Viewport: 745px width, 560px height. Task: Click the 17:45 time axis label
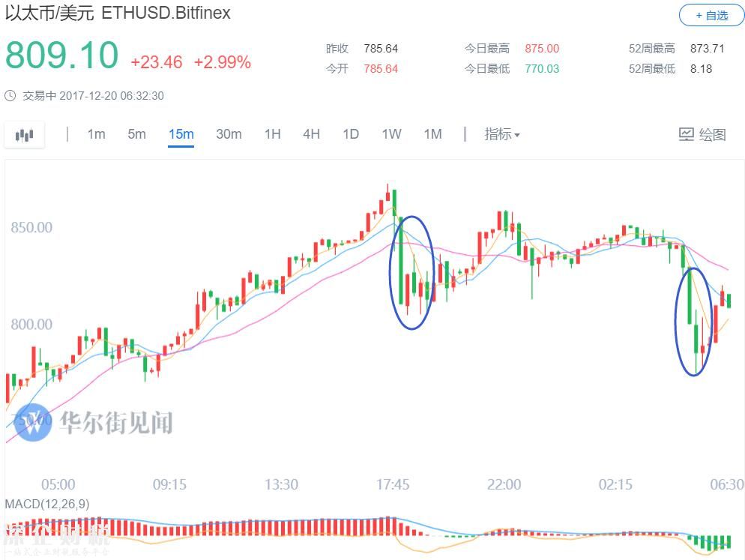click(393, 484)
